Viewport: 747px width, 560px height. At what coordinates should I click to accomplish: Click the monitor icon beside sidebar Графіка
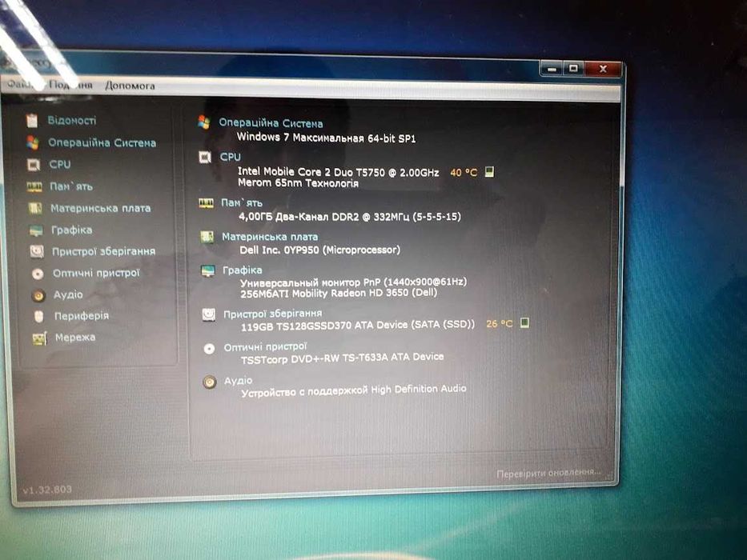pyautogui.click(x=36, y=230)
